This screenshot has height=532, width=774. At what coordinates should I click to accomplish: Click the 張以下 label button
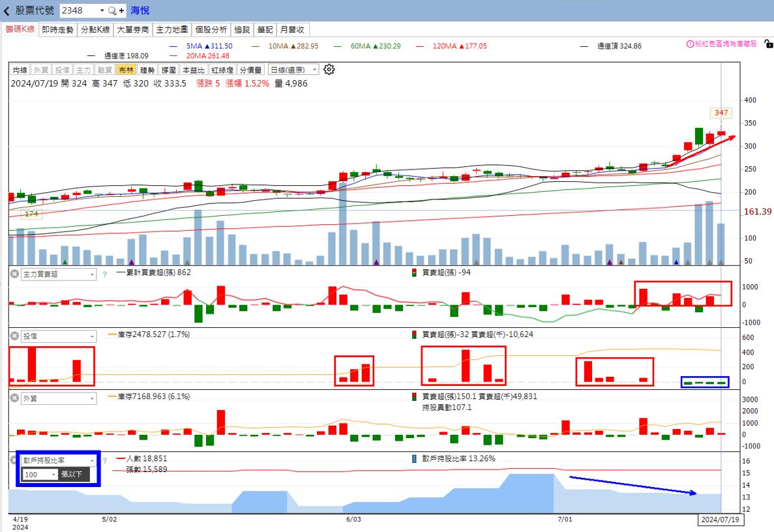tap(74, 474)
